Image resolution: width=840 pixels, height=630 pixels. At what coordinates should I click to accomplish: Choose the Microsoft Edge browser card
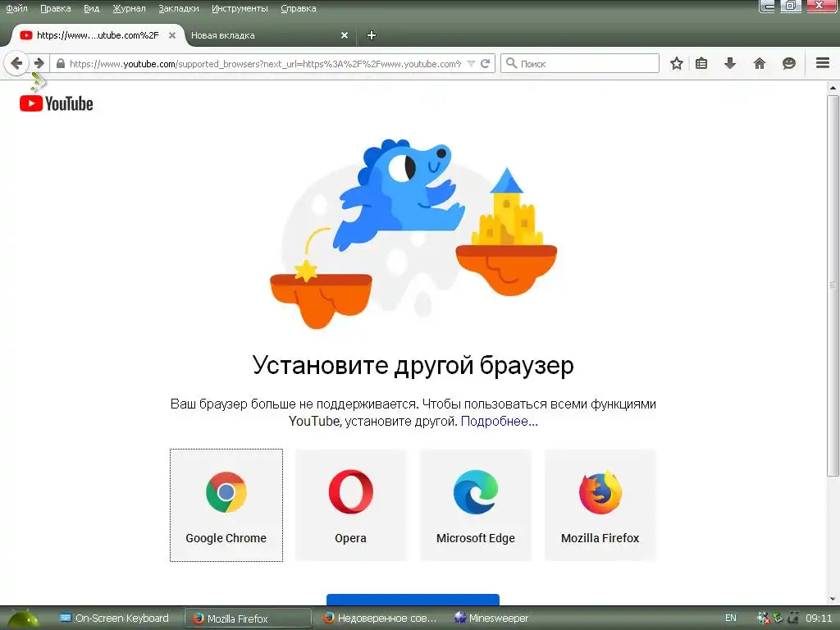tap(476, 505)
